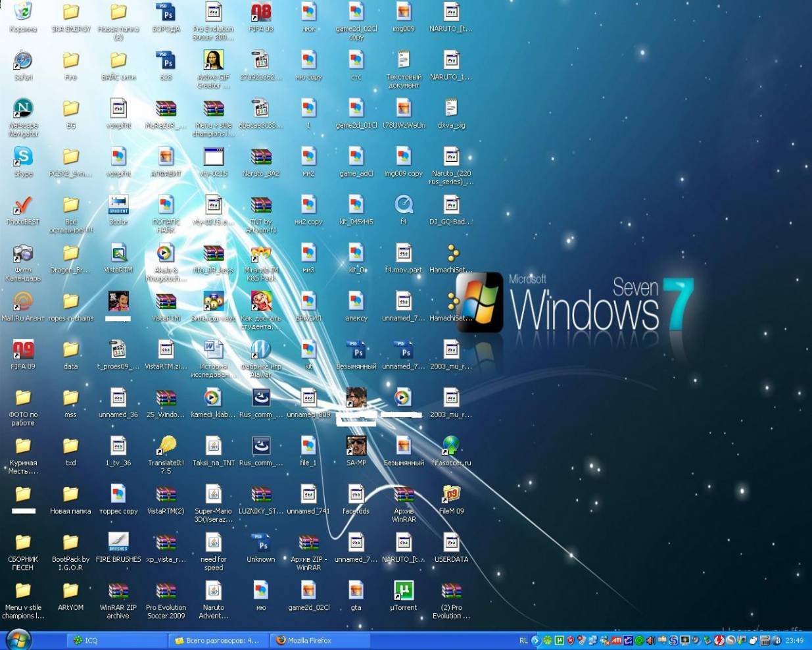
Task: Open the 'Всего разговоров' taskbar window
Action: [x=218, y=640]
